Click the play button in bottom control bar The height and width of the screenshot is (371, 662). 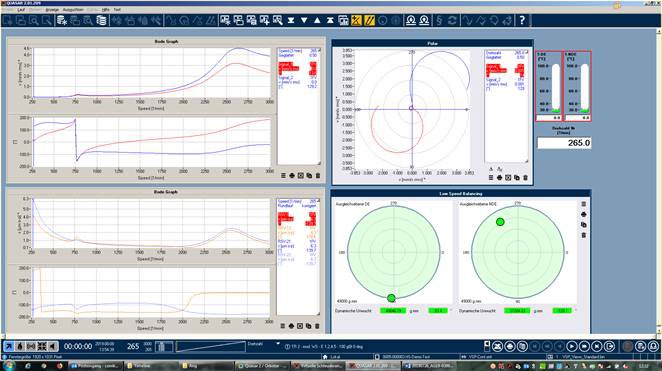(x=572, y=347)
